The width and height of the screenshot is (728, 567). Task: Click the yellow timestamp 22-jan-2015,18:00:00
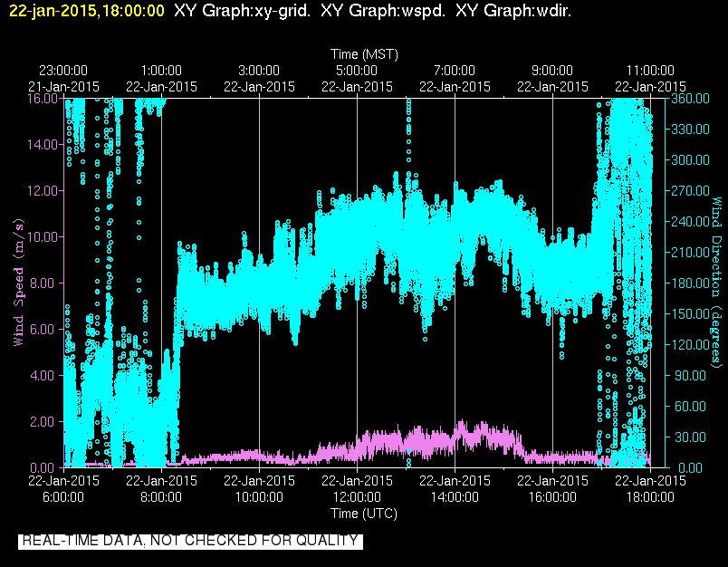click(x=87, y=11)
